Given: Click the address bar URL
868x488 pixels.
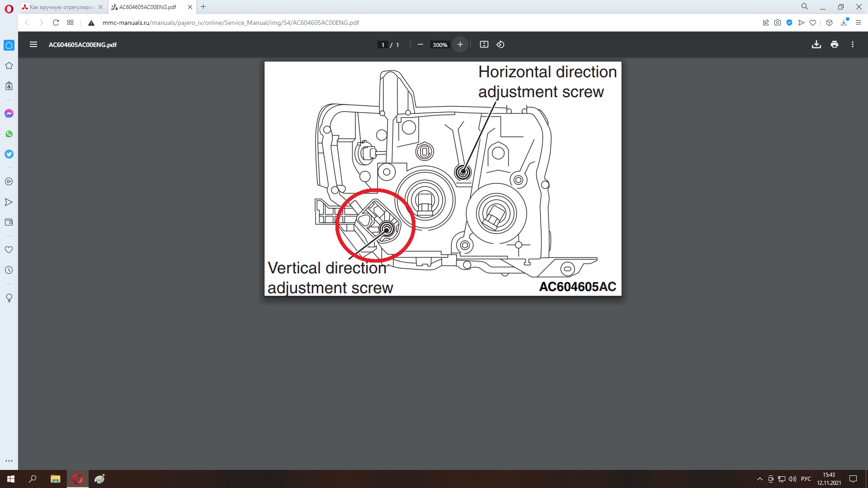Looking at the screenshot, I should (231, 23).
